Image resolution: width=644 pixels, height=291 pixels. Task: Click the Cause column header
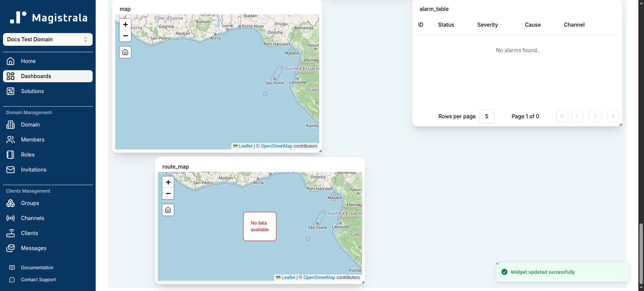(533, 25)
